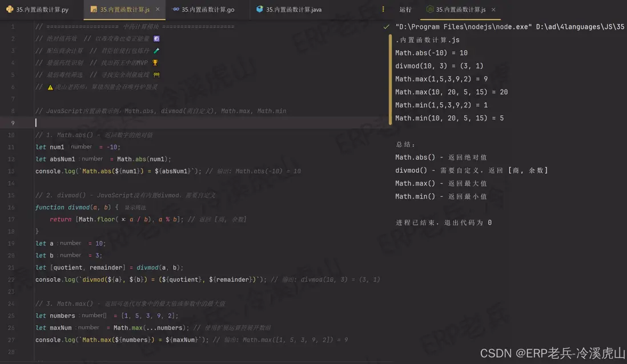Click the comment '// 3. Math.max()'
Viewport: 627px width, 364px height.
click(x=130, y=304)
